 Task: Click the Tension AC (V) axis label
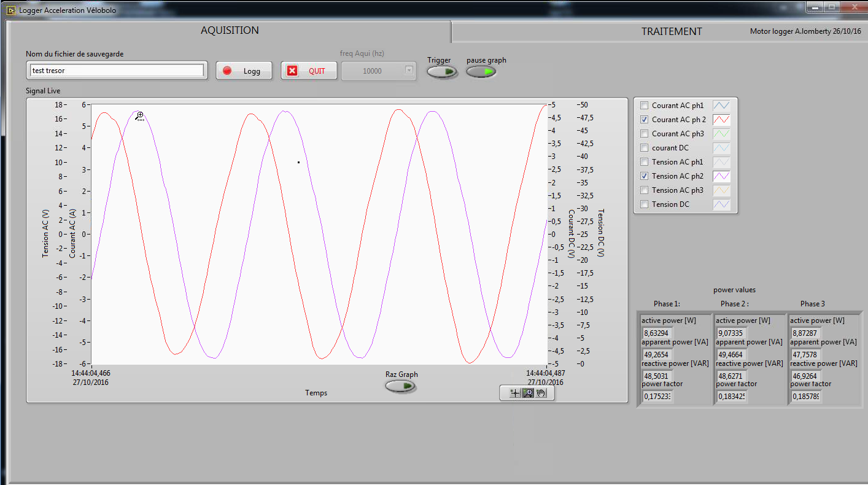(45, 233)
